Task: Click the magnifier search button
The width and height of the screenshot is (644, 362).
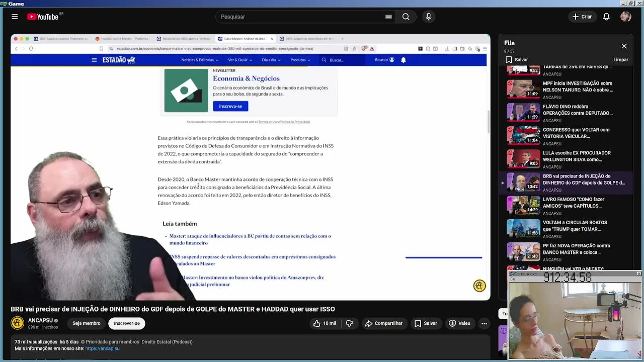Action: pyautogui.click(x=406, y=17)
